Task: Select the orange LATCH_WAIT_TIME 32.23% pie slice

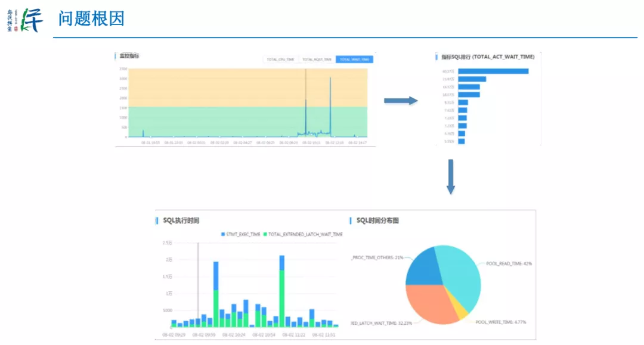Action: pyautogui.click(x=429, y=303)
